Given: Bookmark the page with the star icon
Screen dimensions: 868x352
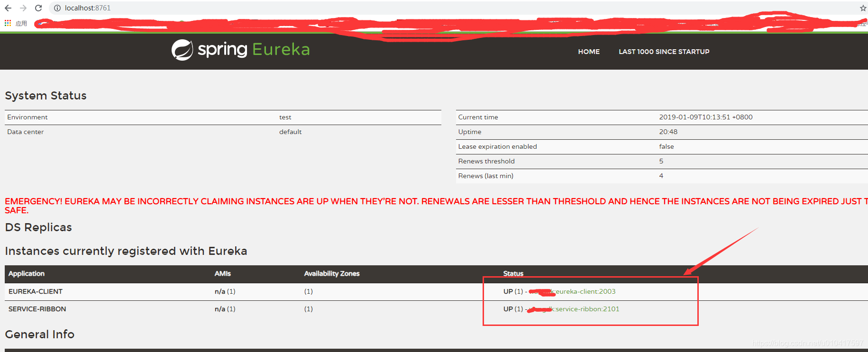Looking at the screenshot, I should 863,8.
